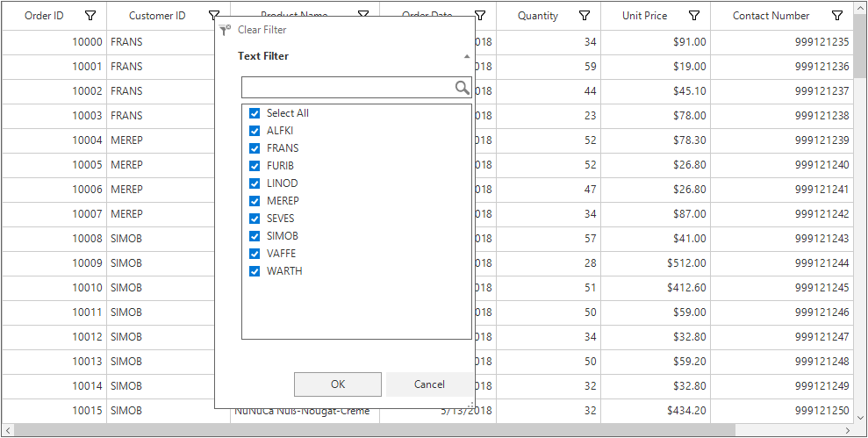This screenshot has height=438, width=868.
Task: Select the Contact Number cell 999121240
Action: tap(782, 165)
